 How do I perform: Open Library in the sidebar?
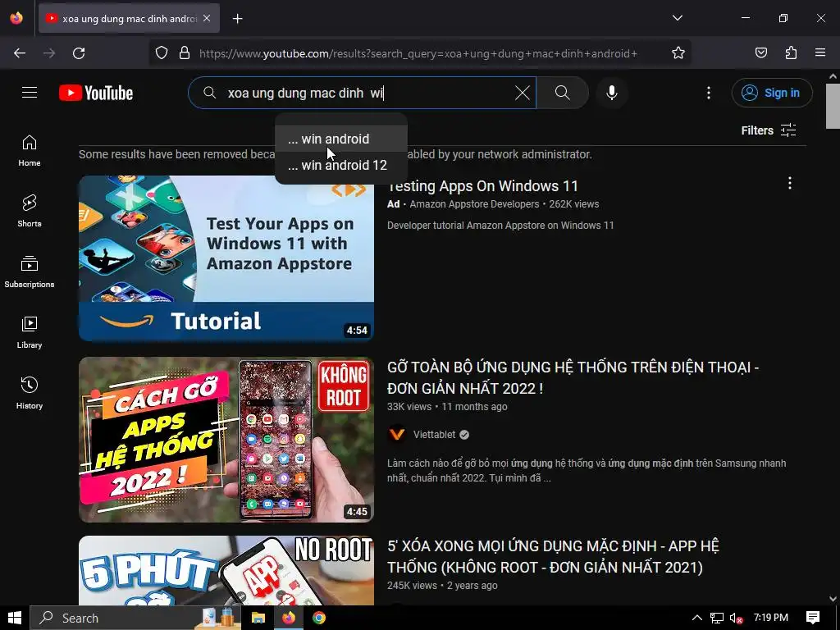[x=30, y=333]
